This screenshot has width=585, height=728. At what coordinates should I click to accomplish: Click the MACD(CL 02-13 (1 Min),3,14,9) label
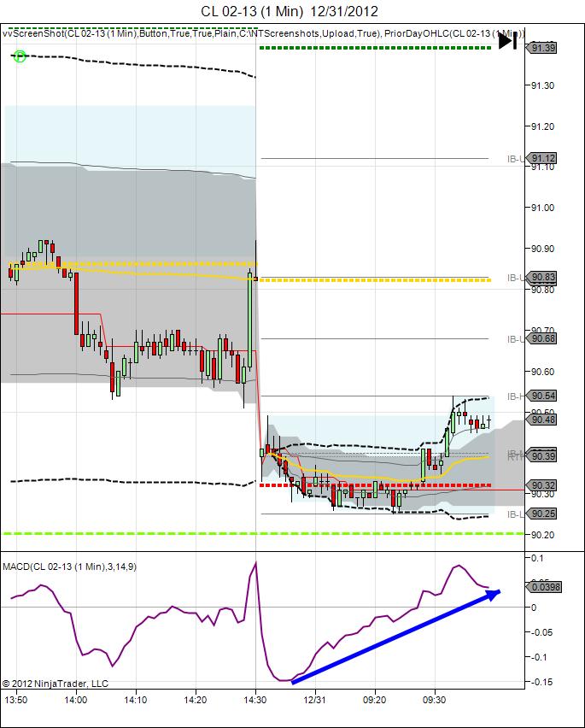(69, 567)
